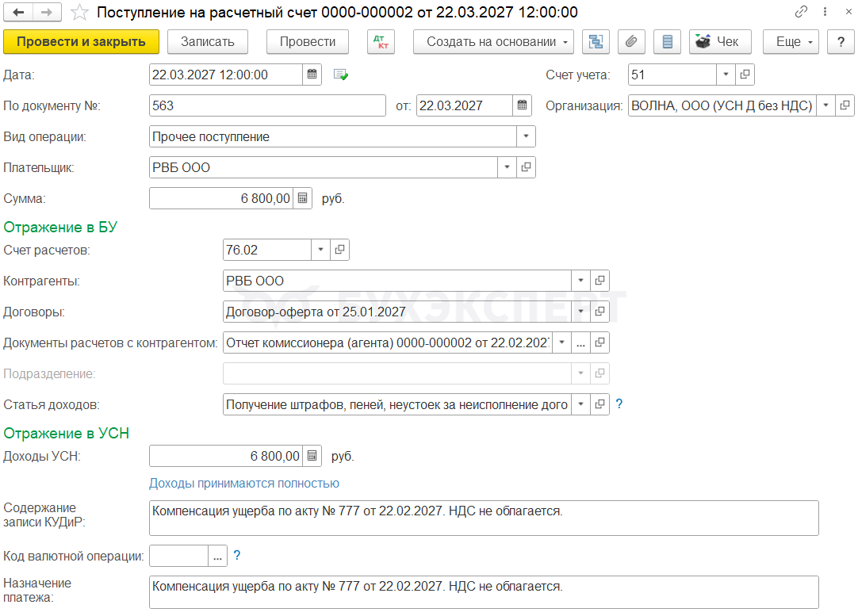
Task: Expand the Вид операции dropdown
Action: coord(526,136)
